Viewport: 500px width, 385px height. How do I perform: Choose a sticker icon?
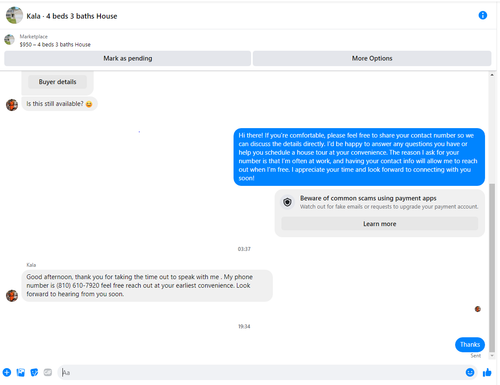coord(34,372)
